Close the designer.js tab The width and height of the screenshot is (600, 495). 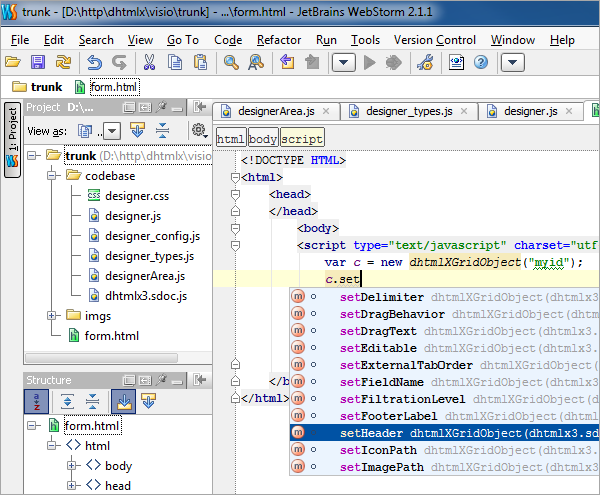569,111
